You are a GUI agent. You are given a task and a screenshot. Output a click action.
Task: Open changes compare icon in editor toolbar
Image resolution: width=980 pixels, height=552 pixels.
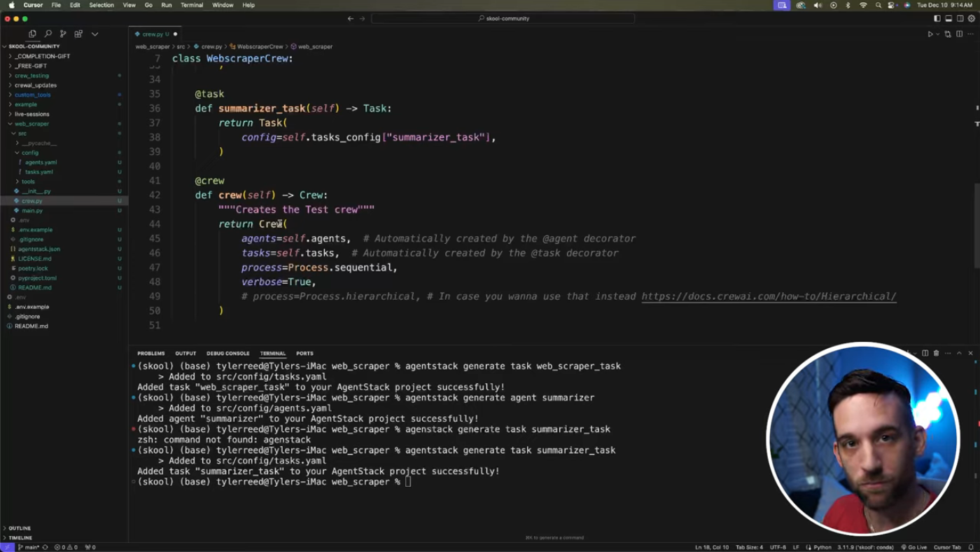[948, 34]
